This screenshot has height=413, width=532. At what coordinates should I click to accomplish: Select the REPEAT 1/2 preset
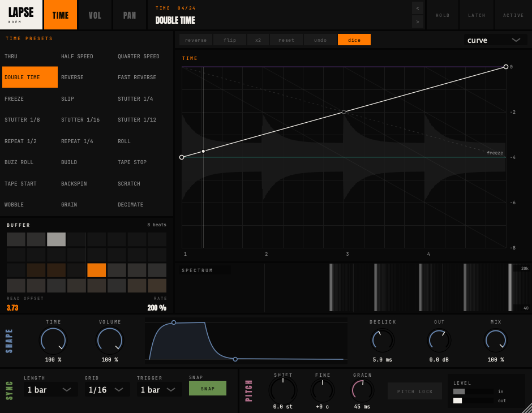tap(30, 141)
